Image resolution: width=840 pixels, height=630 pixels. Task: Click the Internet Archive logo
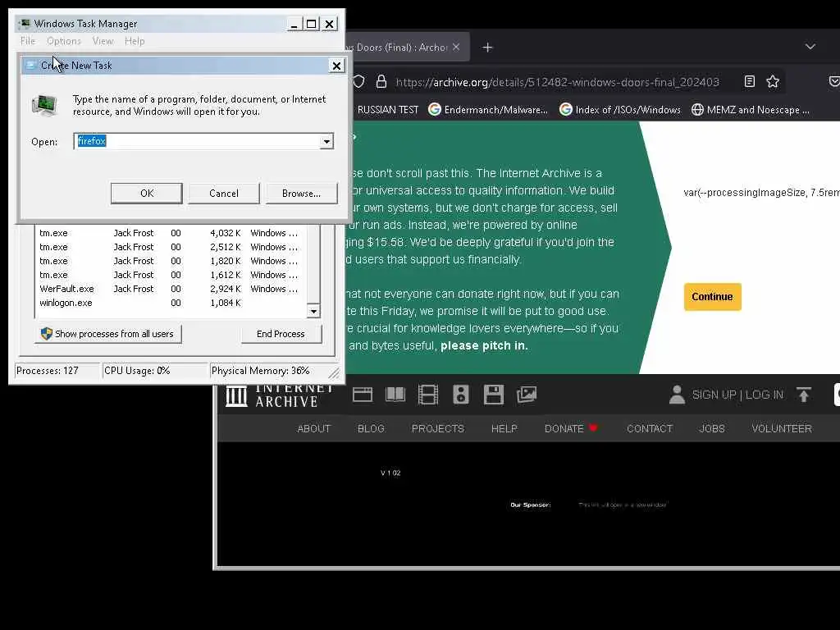coord(280,395)
